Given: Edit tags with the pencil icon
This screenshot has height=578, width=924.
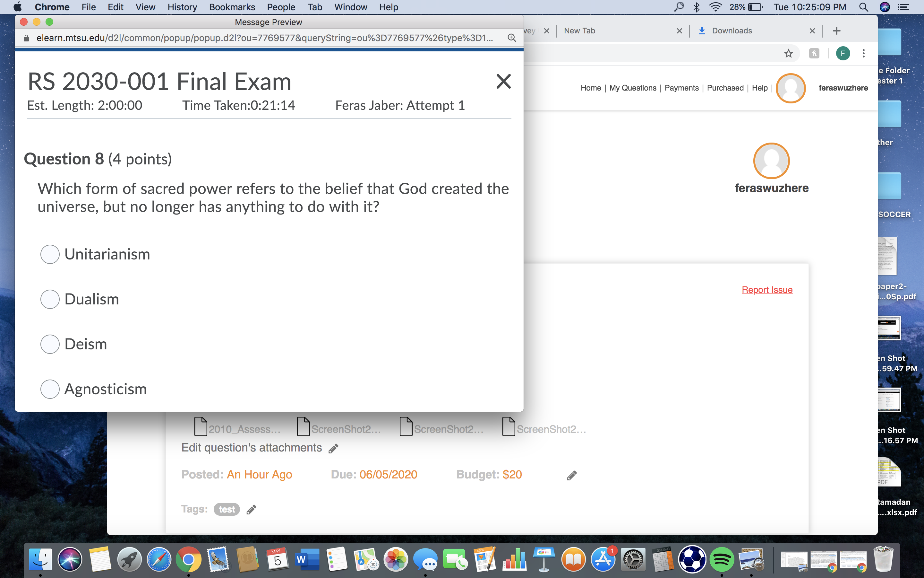Looking at the screenshot, I should [x=251, y=509].
